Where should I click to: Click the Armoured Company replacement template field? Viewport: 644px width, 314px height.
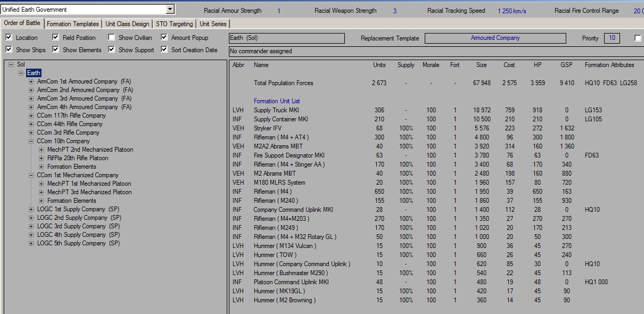coord(495,38)
